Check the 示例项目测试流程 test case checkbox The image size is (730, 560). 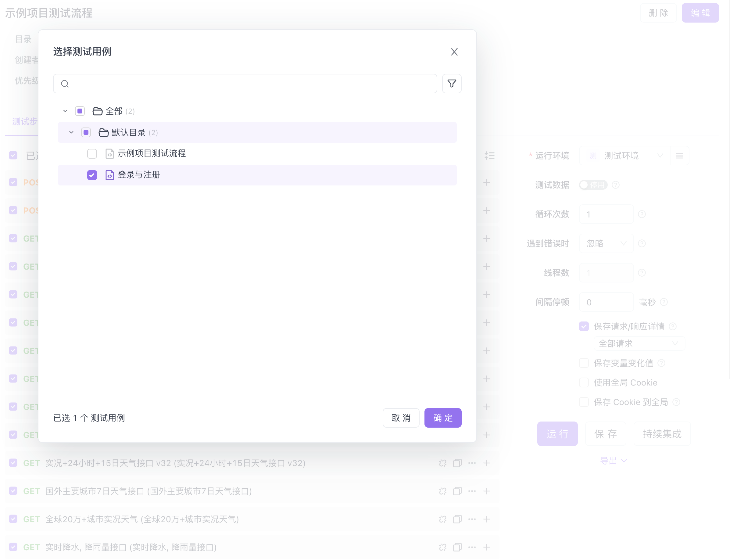92,154
